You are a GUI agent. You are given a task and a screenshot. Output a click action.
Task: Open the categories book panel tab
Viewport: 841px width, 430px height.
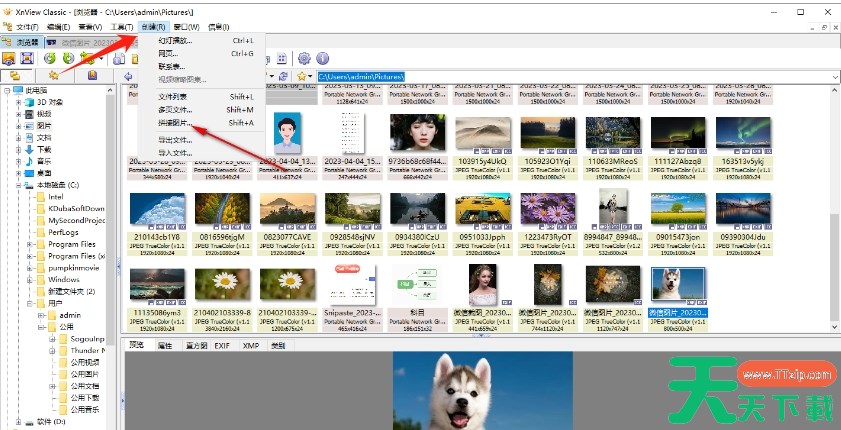(91, 76)
